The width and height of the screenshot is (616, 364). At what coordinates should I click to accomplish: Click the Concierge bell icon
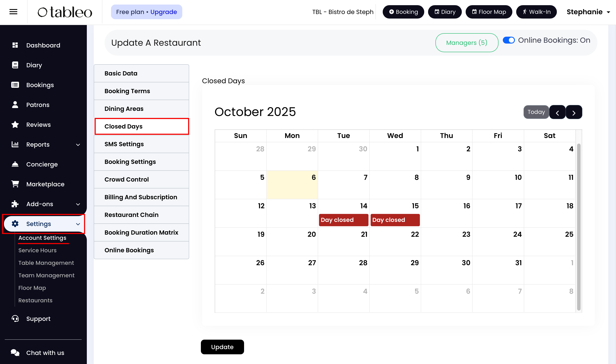[x=15, y=164]
